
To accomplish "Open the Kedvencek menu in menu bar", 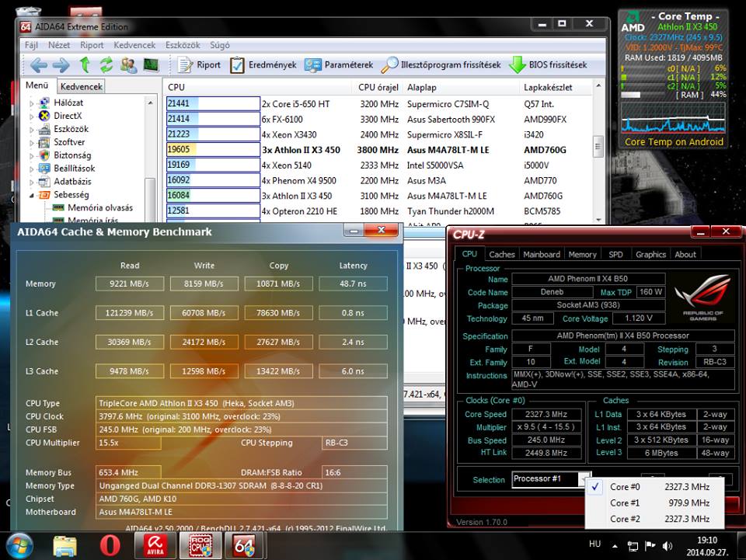I will [134, 45].
